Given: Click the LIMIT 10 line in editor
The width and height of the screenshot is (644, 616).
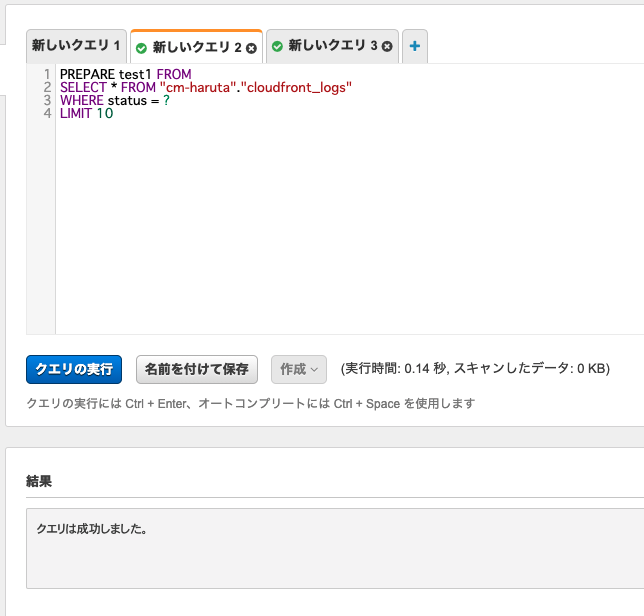Looking at the screenshot, I should coord(86,114).
